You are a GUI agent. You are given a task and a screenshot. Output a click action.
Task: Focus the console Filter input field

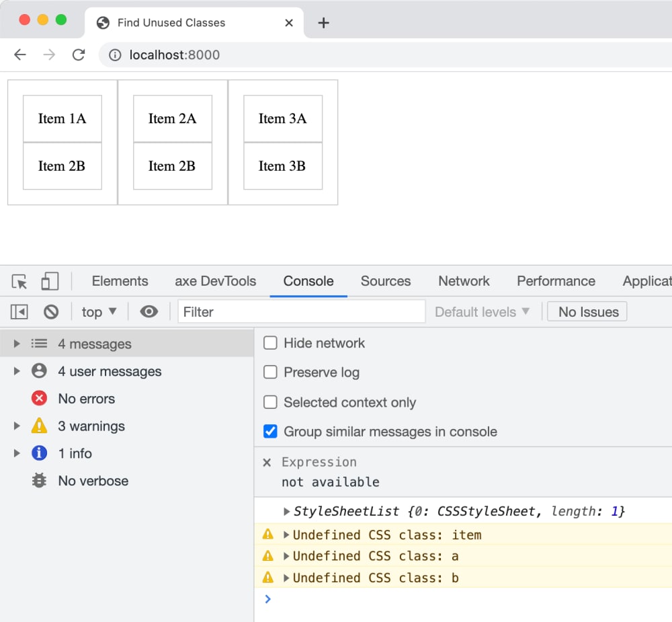tap(302, 312)
